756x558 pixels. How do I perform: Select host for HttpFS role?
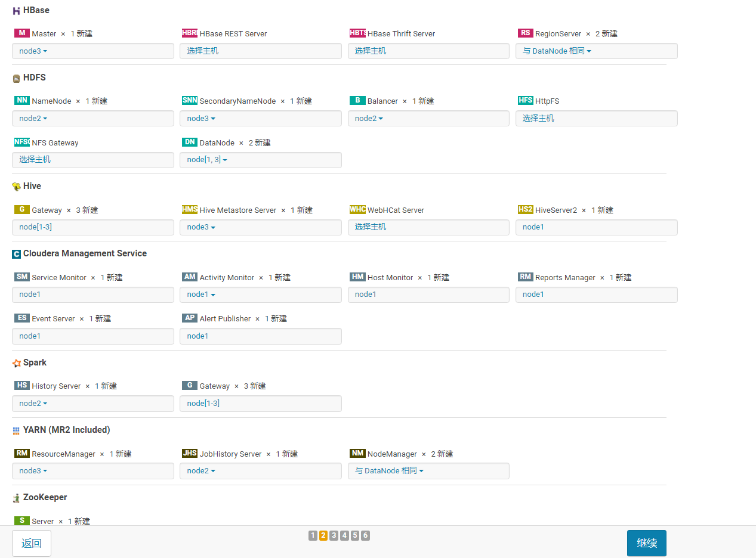pos(597,119)
